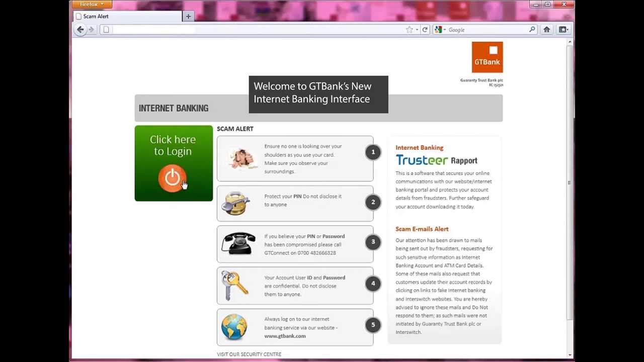Click the keys icon beside the User ID tip
Image resolution: width=644 pixels, height=362 pixels.
click(x=236, y=286)
